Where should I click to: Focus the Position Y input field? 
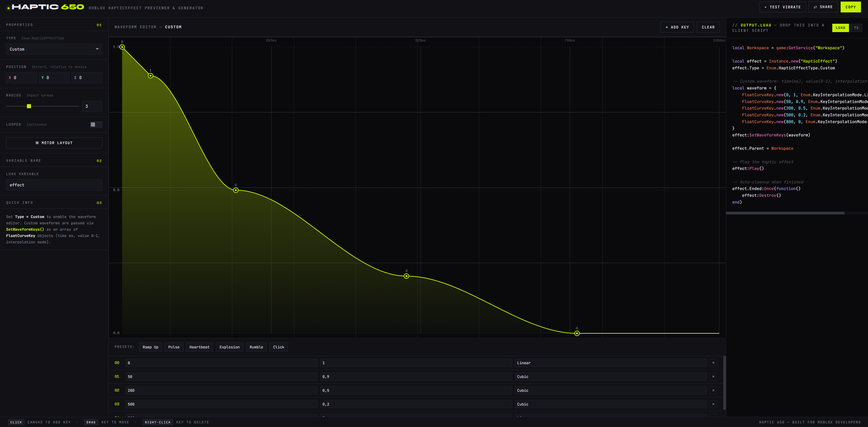(x=54, y=78)
